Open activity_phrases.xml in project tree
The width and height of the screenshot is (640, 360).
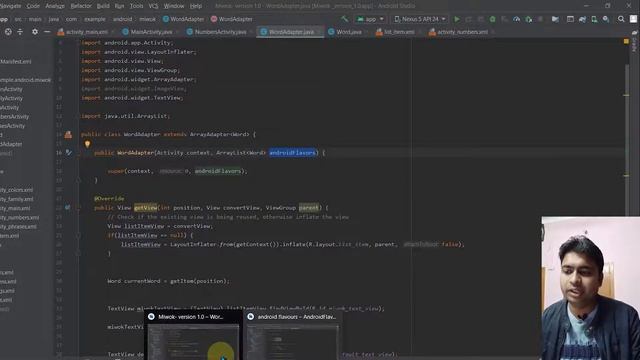tap(18, 227)
